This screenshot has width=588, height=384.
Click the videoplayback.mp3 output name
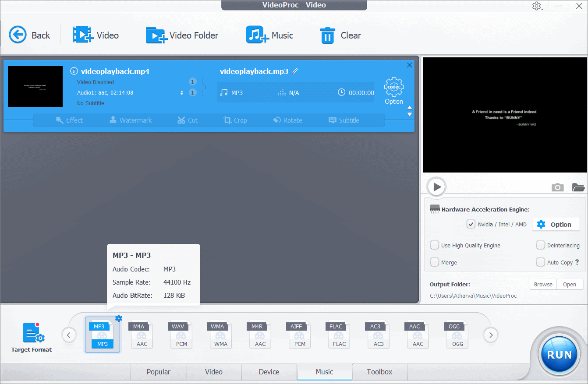pos(254,71)
